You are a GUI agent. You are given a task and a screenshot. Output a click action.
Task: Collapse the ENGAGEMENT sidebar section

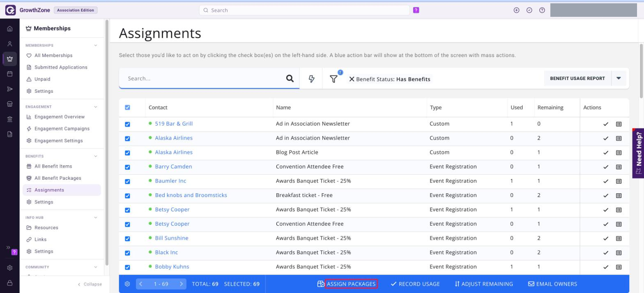96,107
